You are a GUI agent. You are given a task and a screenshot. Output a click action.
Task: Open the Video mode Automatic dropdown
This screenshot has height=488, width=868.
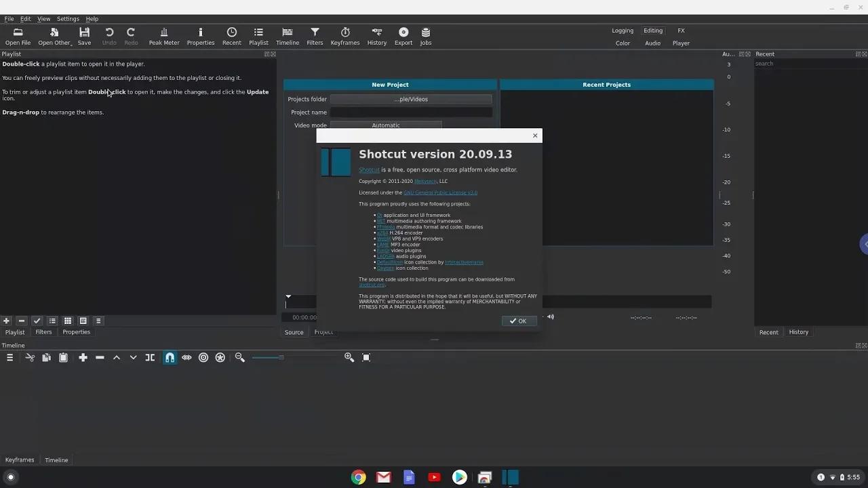pos(385,125)
